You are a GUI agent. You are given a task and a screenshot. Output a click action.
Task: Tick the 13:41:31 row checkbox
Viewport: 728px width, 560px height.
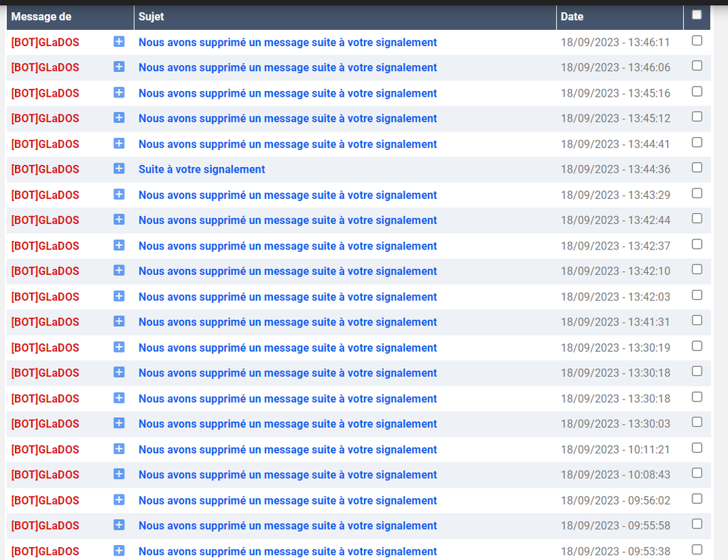697,320
